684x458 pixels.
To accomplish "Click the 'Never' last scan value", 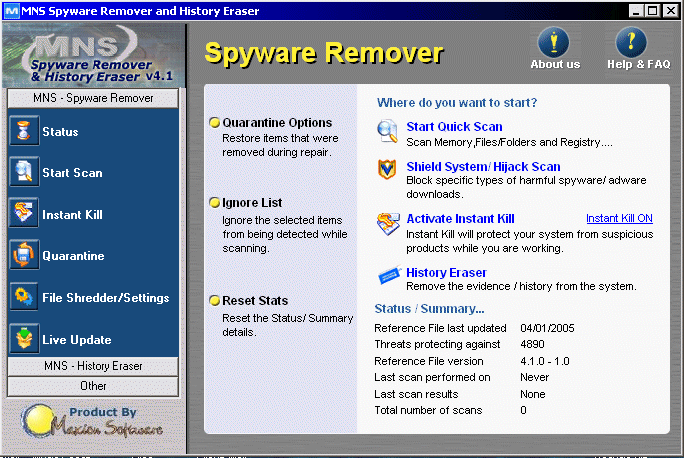I will click(x=534, y=377).
